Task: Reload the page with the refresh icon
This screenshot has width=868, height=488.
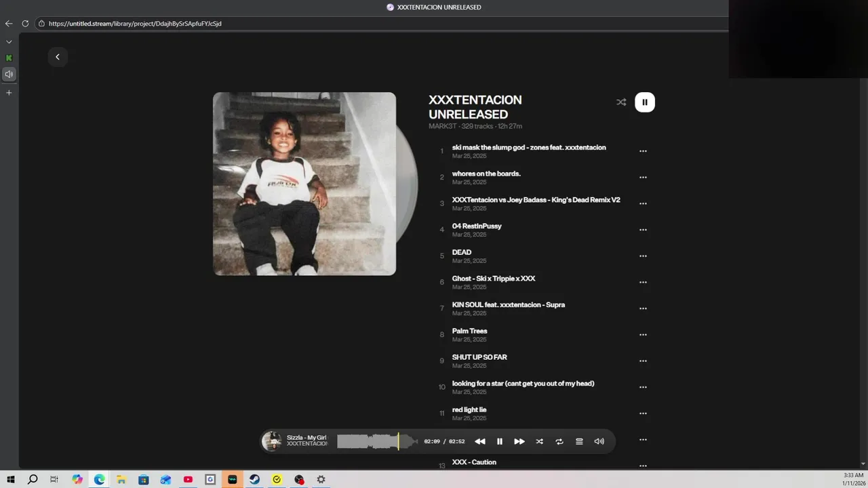Action: (x=25, y=23)
